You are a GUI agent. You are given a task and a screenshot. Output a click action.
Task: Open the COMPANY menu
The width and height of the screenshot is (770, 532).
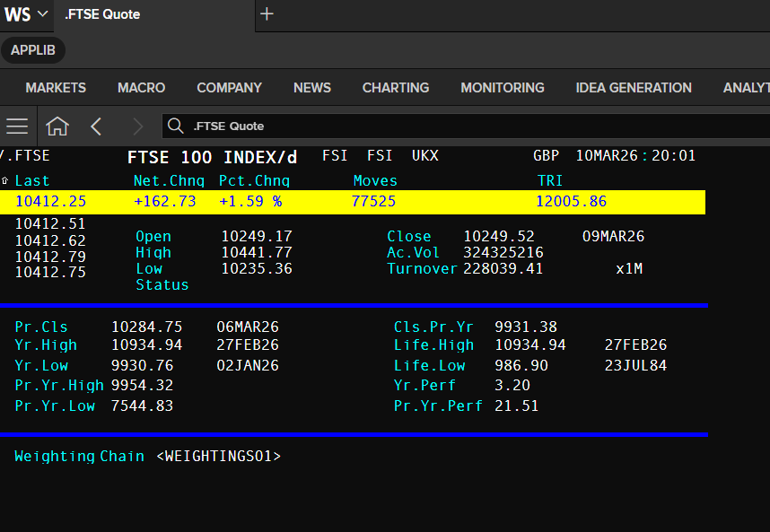pyautogui.click(x=230, y=87)
